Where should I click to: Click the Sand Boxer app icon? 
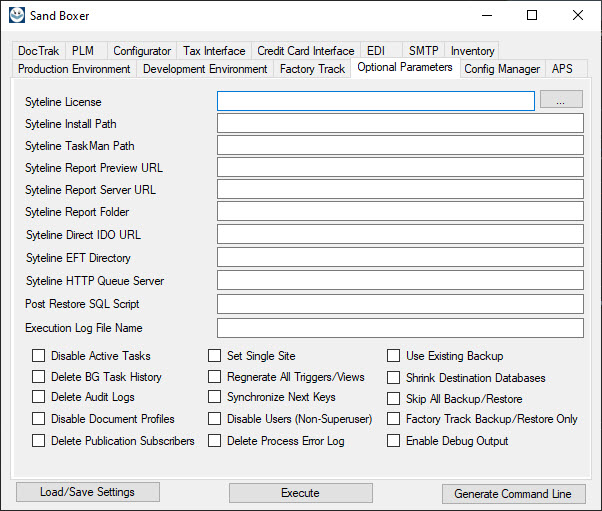[x=17, y=15]
